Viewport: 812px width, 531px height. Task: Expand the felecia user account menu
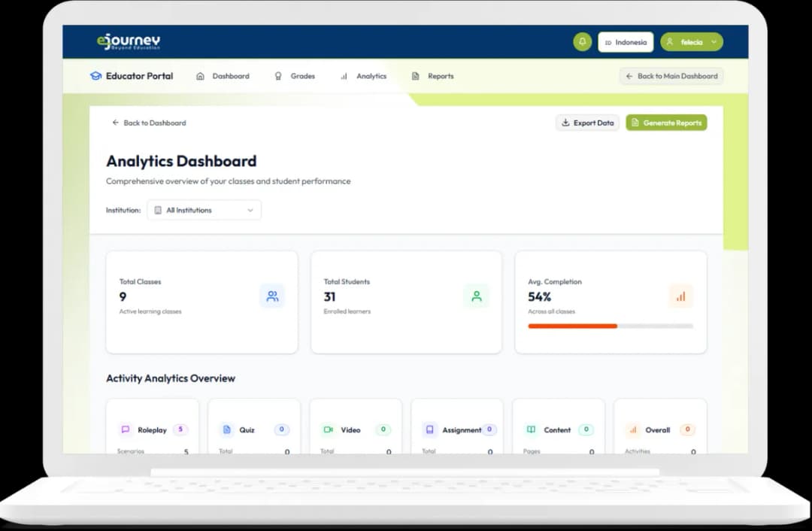pos(692,42)
